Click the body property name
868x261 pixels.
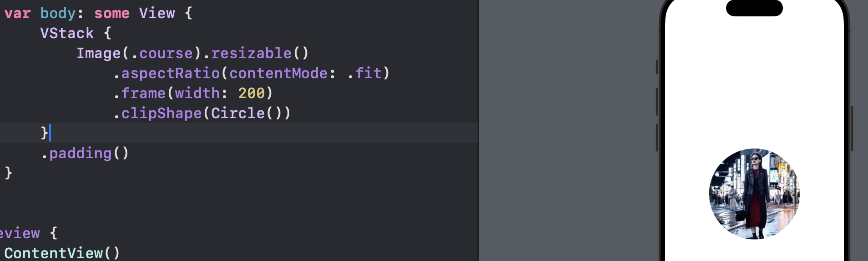pyautogui.click(x=58, y=13)
